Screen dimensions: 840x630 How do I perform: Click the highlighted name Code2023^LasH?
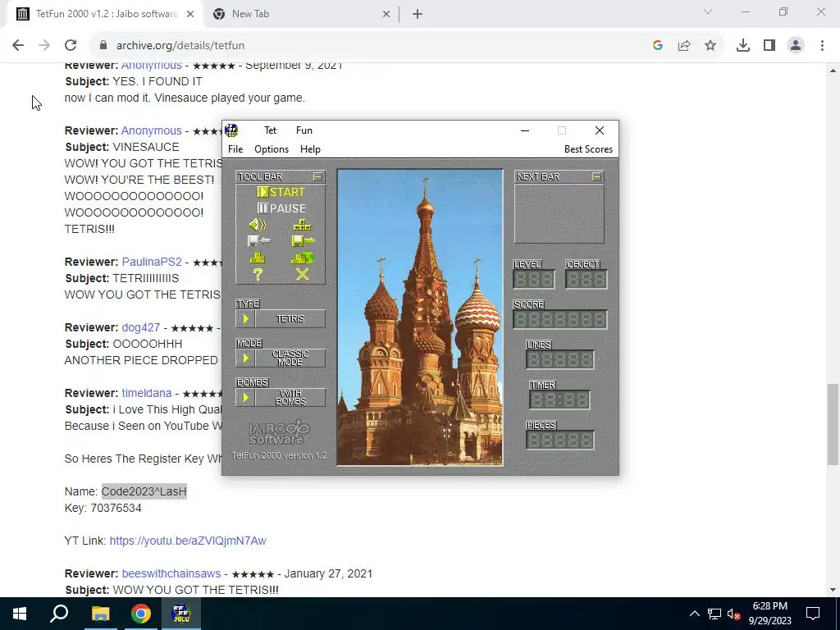(x=144, y=492)
